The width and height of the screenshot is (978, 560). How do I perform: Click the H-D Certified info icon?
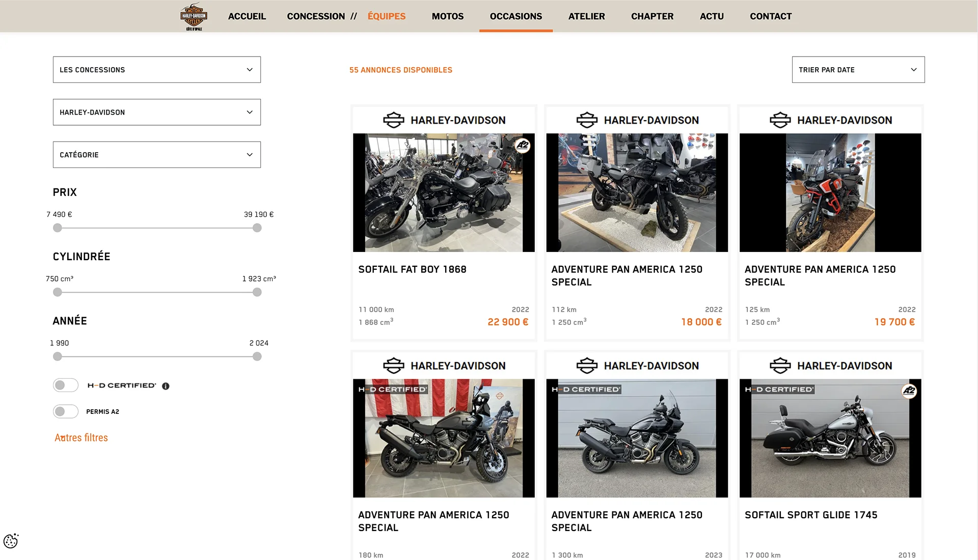(x=166, y=386)
